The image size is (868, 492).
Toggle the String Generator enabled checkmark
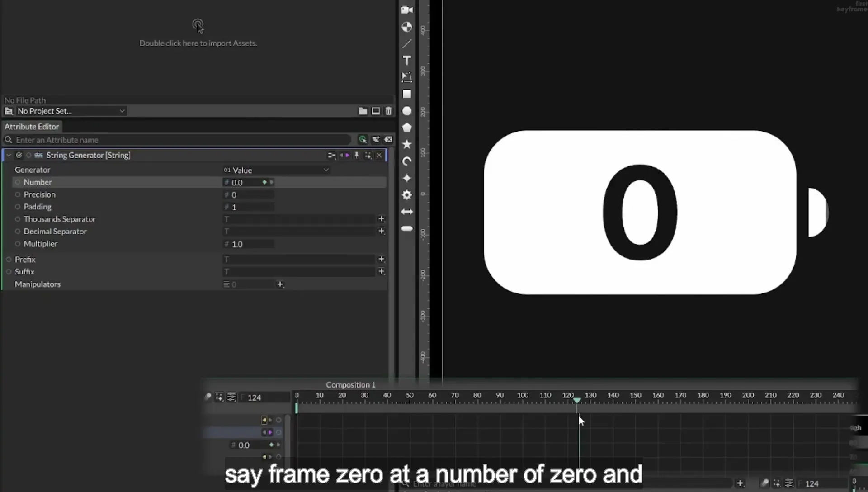19,155
